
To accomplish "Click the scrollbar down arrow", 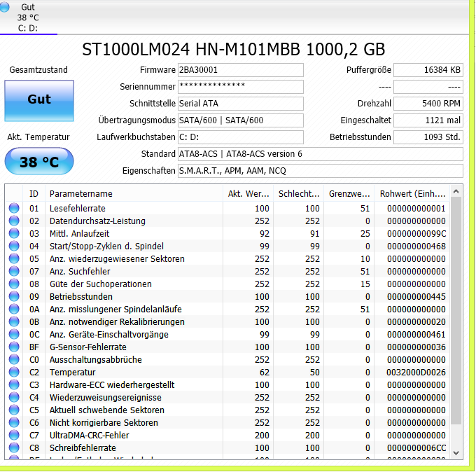I will pos(456,453).
